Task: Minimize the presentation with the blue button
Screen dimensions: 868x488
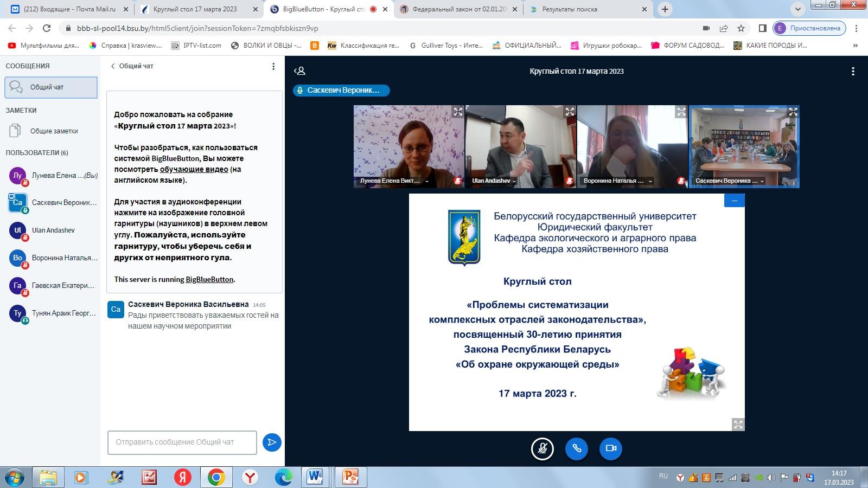Action: [x=734, y=201]
